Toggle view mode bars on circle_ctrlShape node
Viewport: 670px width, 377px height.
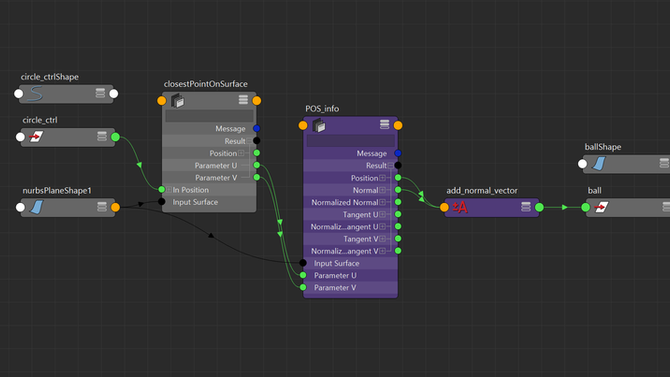tap(100, 93)
